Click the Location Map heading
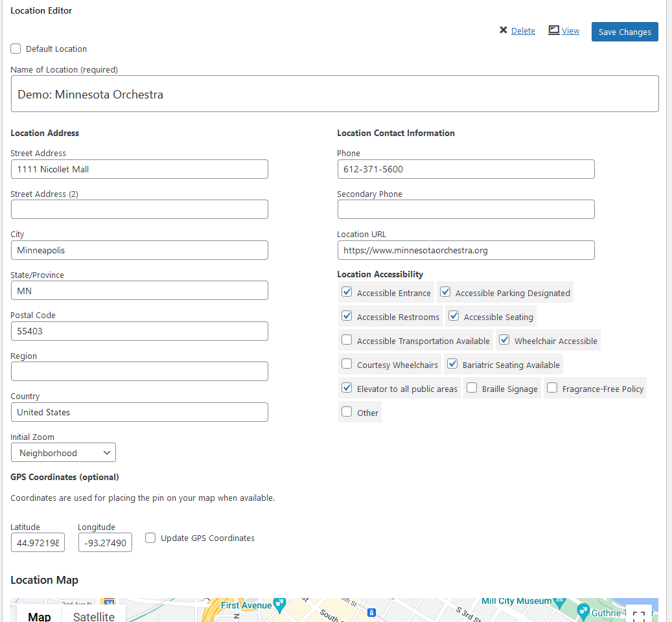Image resolution: width=672 pixels, height=622 pixels. pyautogui.click(x=44, y=580)
